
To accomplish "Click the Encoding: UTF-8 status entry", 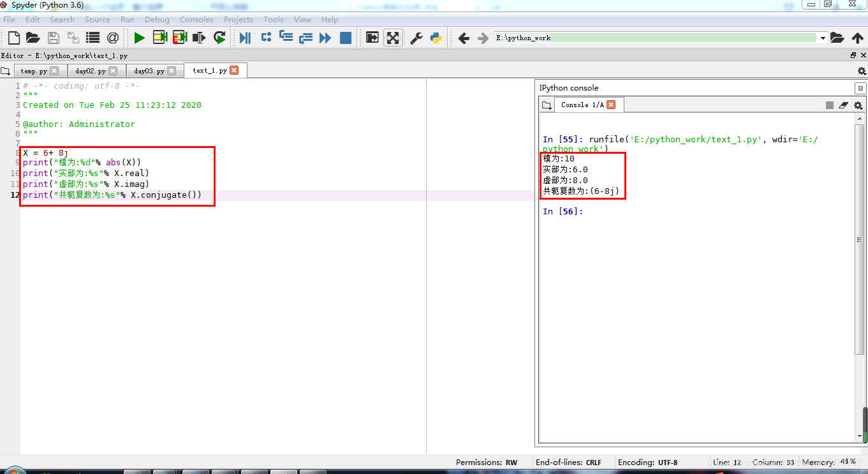I will click(x=647, y=462).
